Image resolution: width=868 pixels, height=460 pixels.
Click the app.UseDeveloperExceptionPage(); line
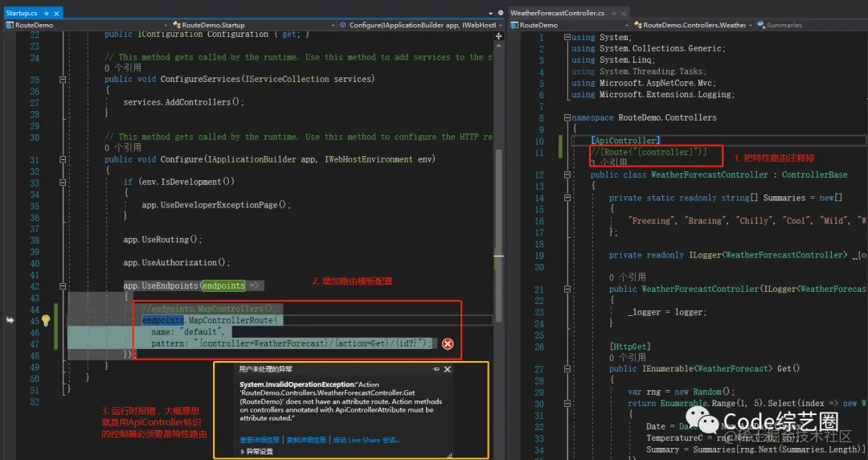click(216, 205)
